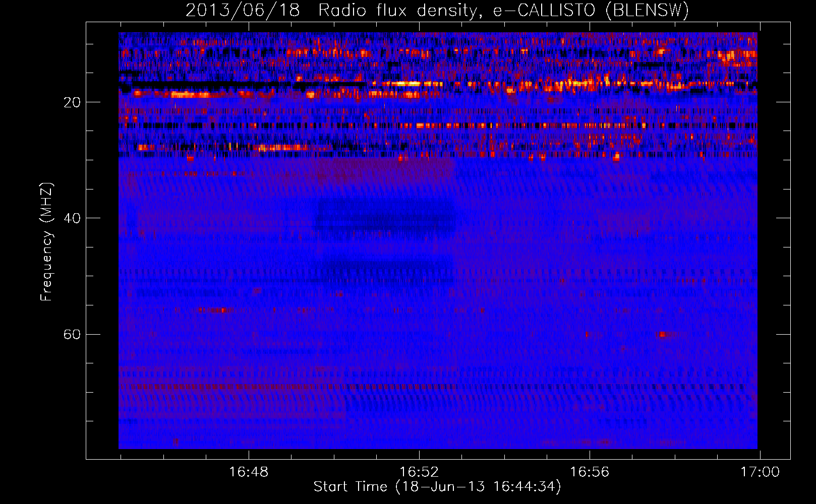Click the 'Start Time (18-Jun-13 16:44:34)' axis label
The height and width of the screenshot is (504, 816).
pyautogui.click(x=437, y=487)
